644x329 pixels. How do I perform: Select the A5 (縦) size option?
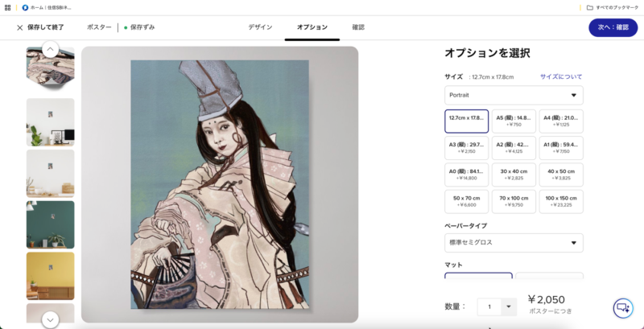coord(514,121)
